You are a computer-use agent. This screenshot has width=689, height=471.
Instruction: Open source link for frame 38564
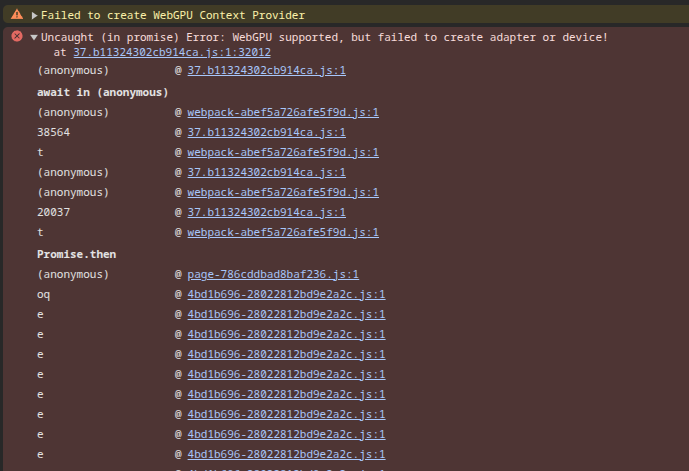[x=266, y=132]
